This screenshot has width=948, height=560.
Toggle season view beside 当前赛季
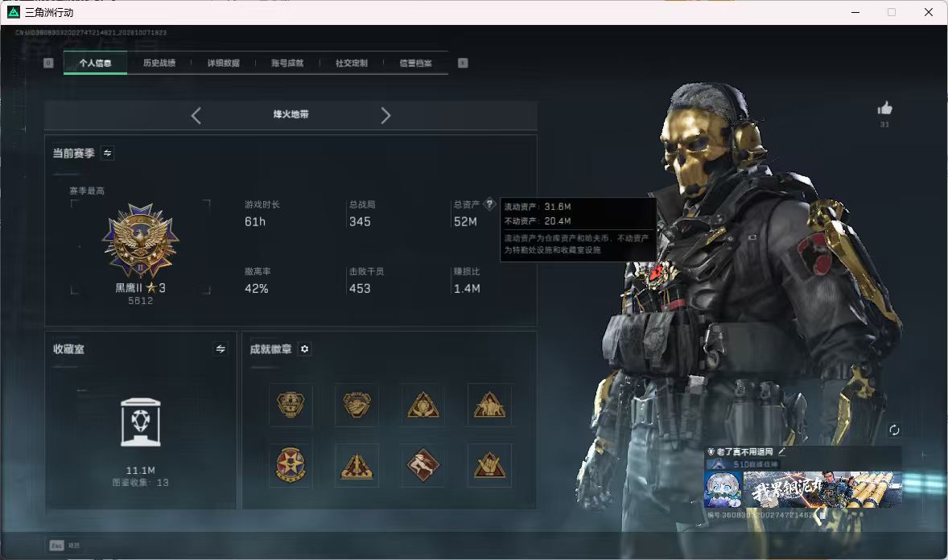click(x=108, y=153)
